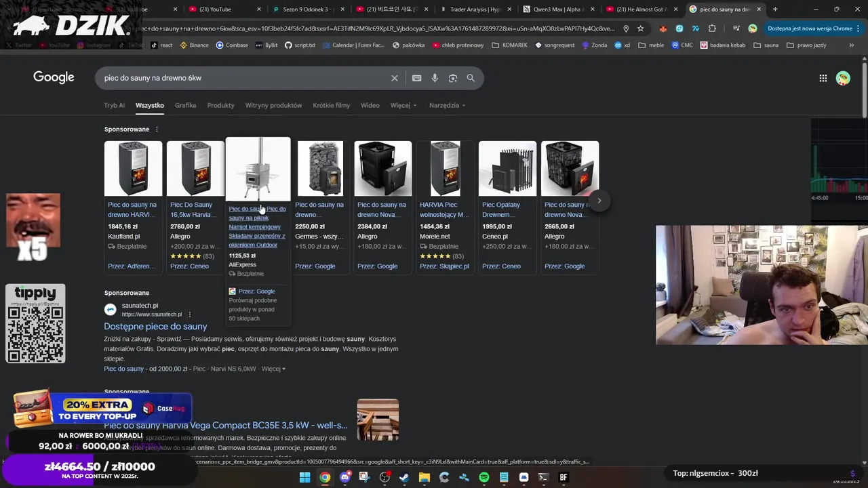Screen dimensions: 868x488
Task: Open the Google account avatar menu
Action: pos(843,78)
